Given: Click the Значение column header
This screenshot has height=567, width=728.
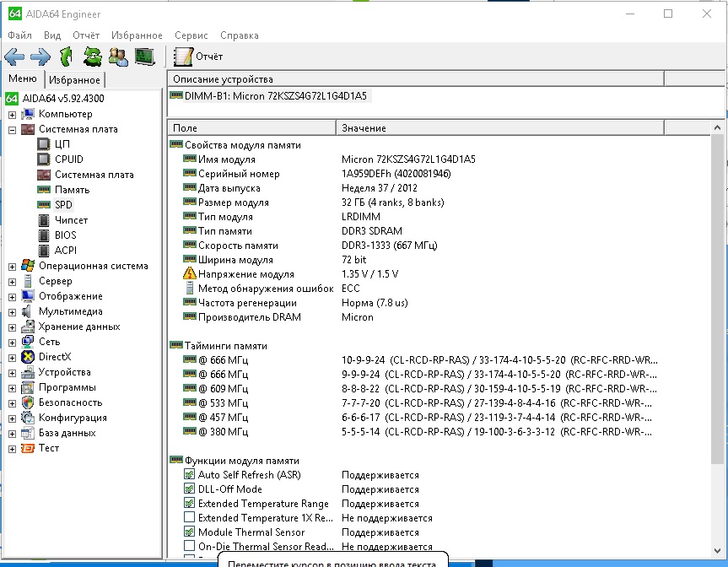Looking at the screenshot, I should [x=500, y=128].
